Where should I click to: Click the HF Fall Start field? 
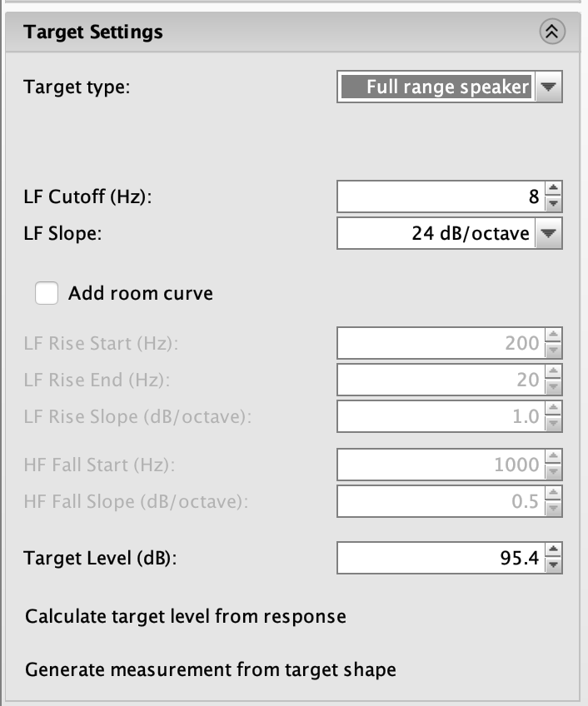point(440,465)
